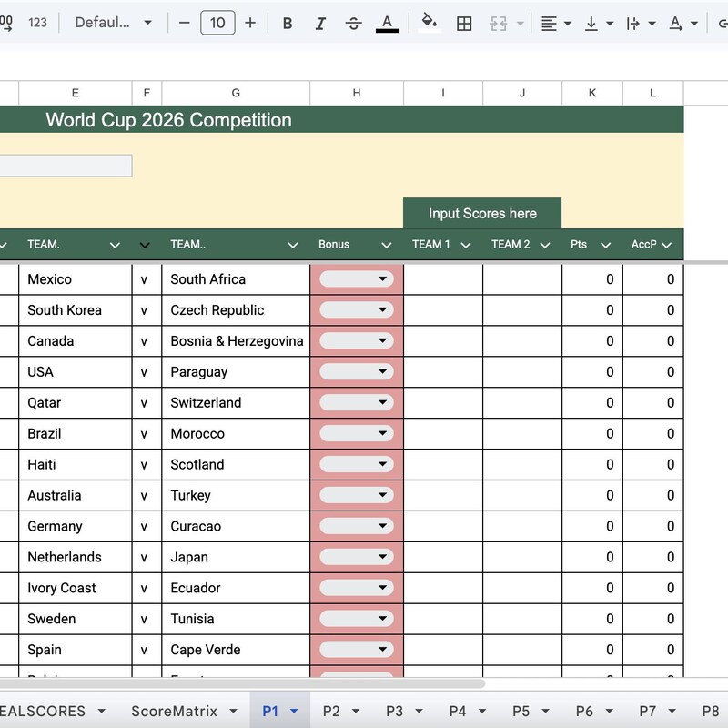Toggle italic formatting
Viewport: 728px width, 728px height.
[320, 23]
